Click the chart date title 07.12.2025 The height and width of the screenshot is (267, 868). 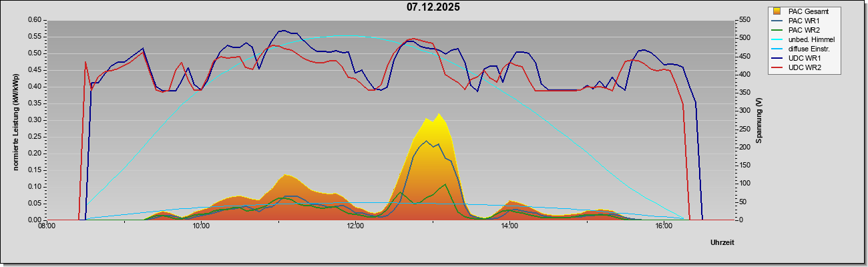point(433,7)
